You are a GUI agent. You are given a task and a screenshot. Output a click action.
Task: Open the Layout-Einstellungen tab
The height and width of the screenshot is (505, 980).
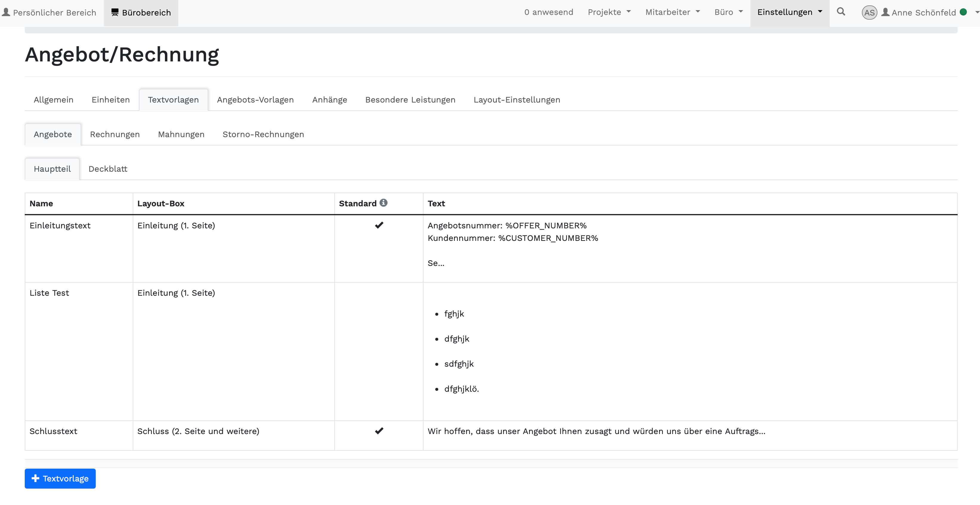click(517, 100)
